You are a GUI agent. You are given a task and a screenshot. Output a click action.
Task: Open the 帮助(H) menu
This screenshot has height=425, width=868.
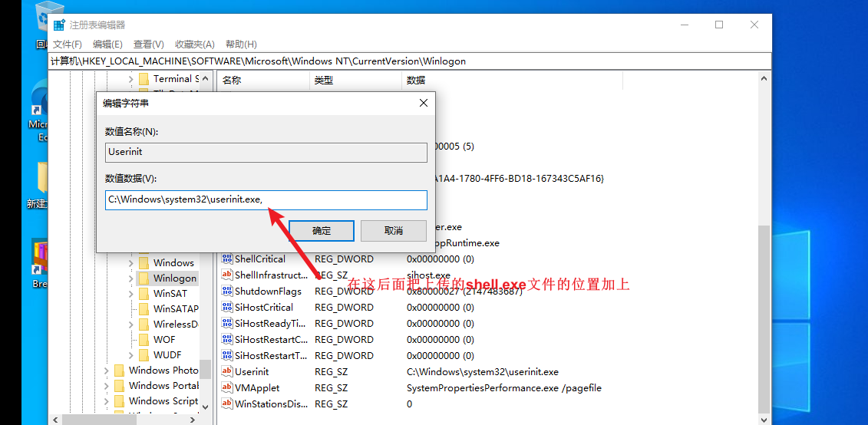click(x=241, y=44)
